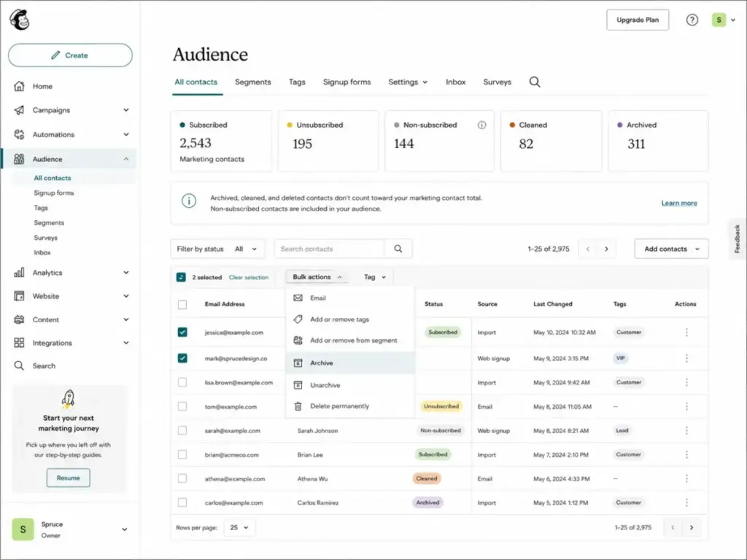Screen dimensions: 747x560
Task: Open Filter by status dropdown
Action: click(217, 249)
